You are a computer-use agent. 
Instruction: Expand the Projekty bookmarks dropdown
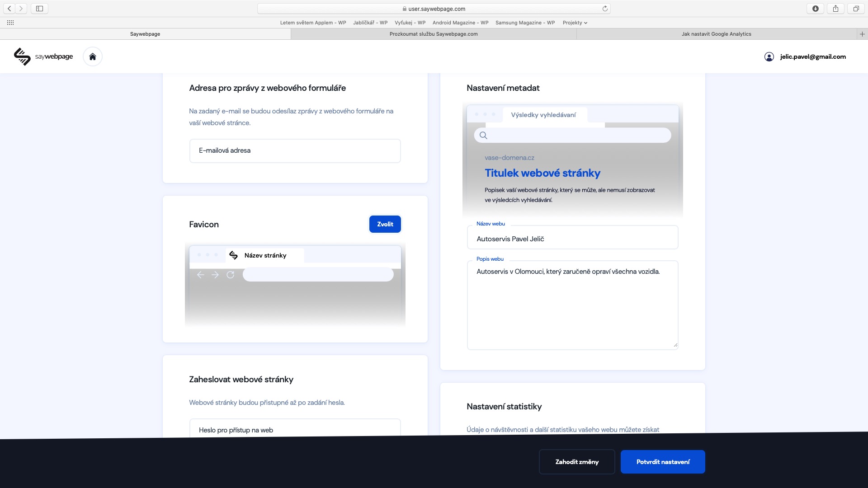point(575,23)
